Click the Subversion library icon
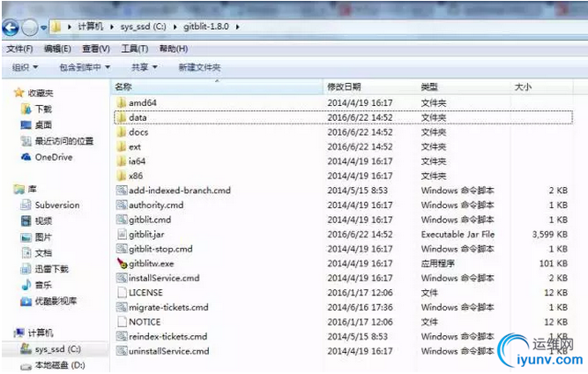The width and height of the screenshot is (588, 374). tap(26, 205)
